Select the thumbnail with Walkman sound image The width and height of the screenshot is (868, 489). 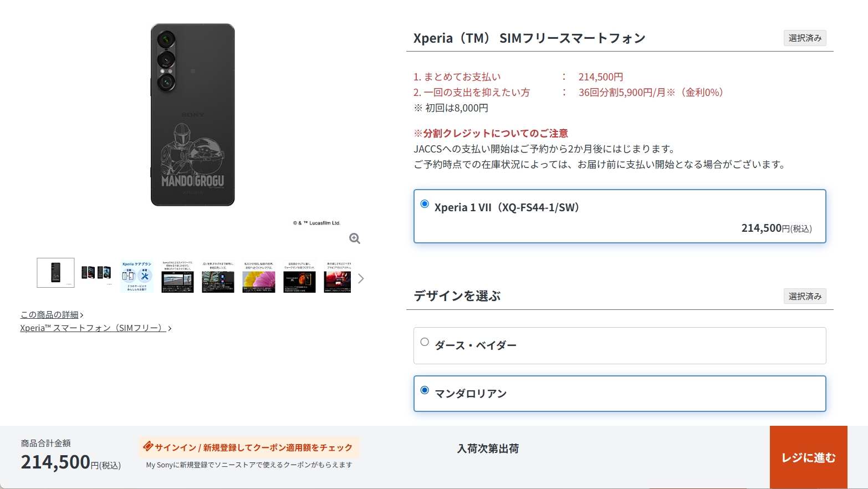click(x=299, y=277)
